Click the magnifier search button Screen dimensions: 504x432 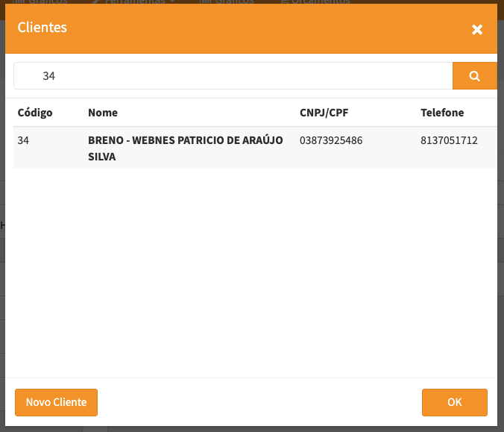click(x=474, y=76)
